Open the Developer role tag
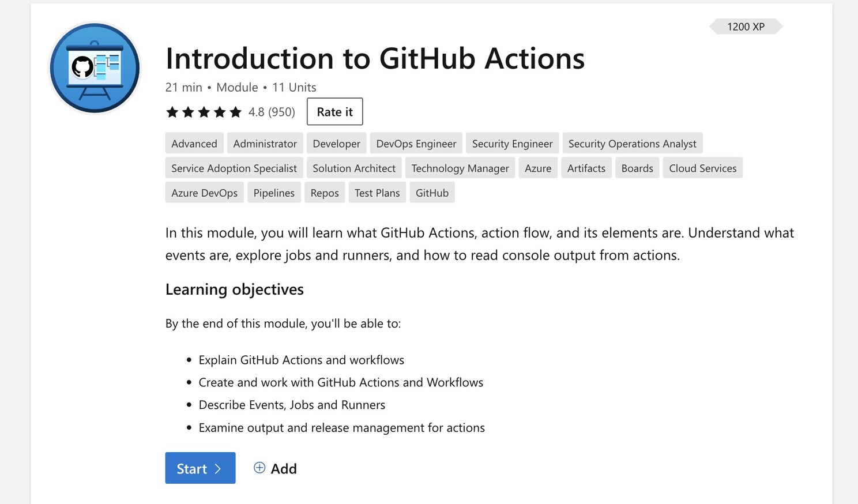The image size is (858, 504). [336, 144]
